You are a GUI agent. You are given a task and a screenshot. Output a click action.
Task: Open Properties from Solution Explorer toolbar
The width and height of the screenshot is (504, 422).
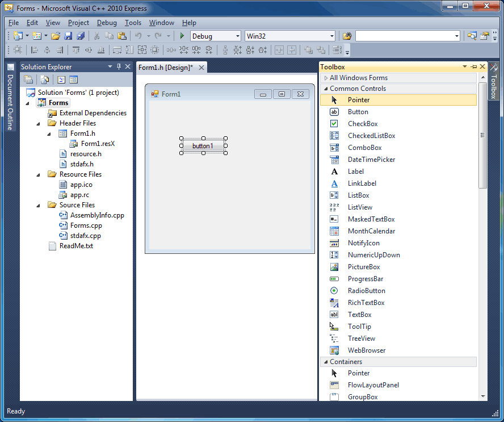[x=28, y=80]
